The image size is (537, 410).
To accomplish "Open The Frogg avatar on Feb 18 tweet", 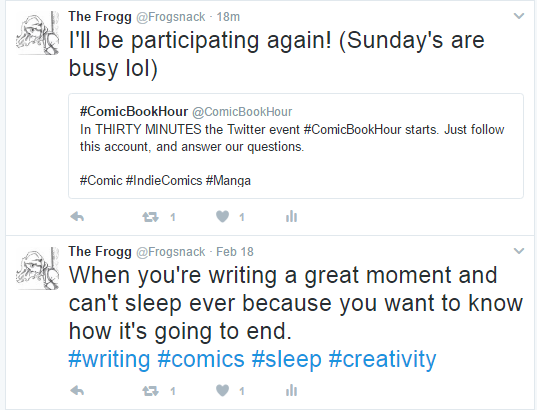I will 38,268.
